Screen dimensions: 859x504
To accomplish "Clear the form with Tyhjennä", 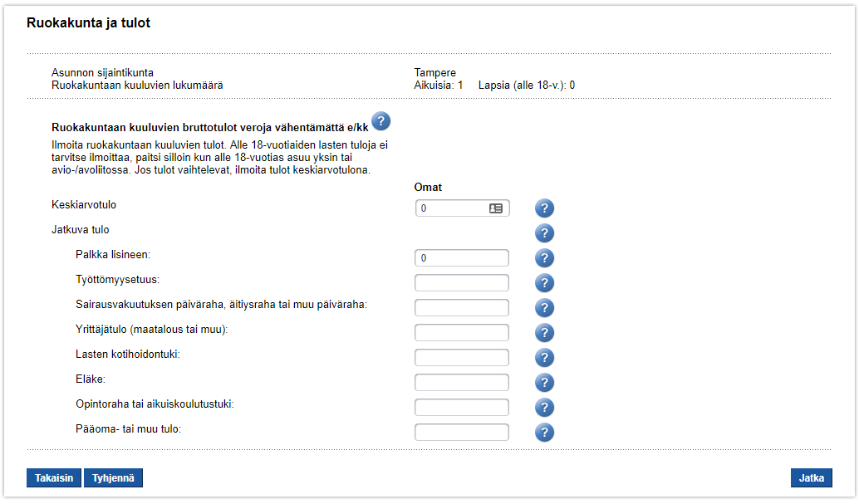I will (x=113, y=478).
